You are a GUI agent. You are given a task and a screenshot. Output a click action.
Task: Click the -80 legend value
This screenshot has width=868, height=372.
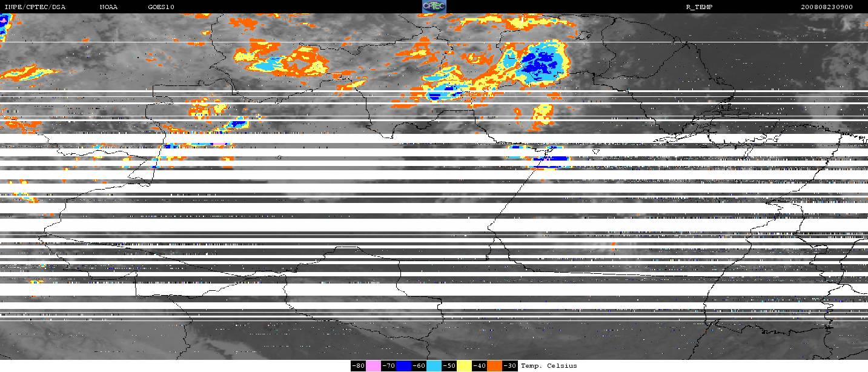tap(359, 366)
